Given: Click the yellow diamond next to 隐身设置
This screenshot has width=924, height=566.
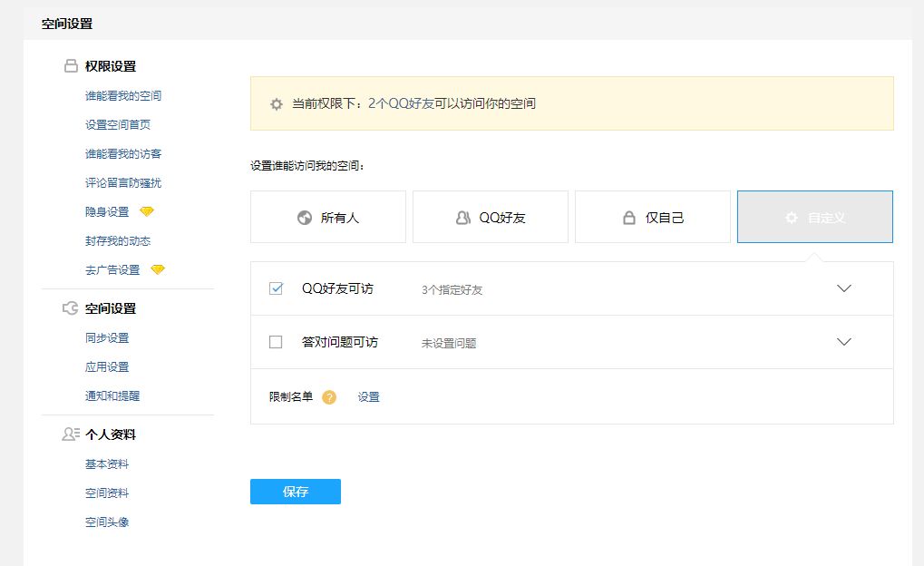Looking at the screenshot, I should (147, 212).
